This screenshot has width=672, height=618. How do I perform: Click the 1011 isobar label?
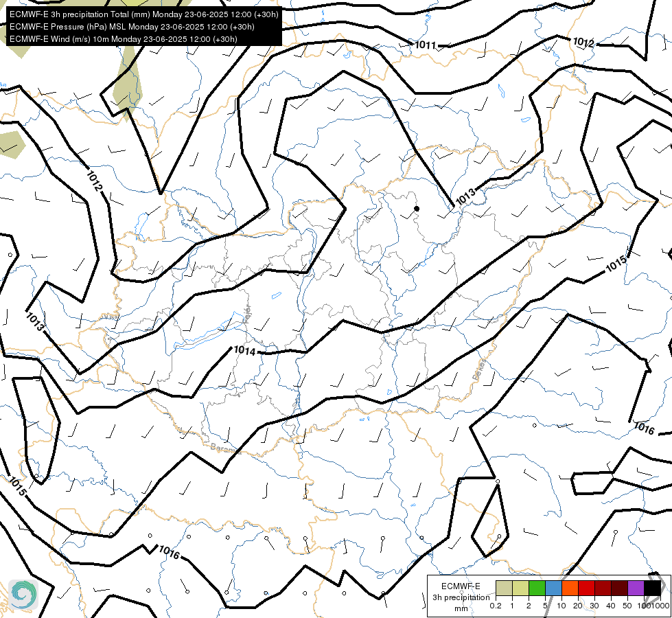tap(426, 45)
